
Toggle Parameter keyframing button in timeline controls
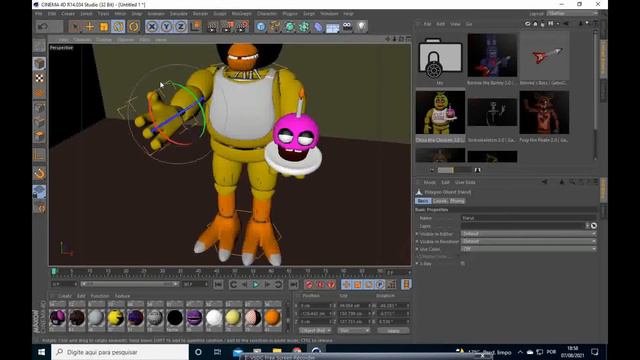pos(380,284)
